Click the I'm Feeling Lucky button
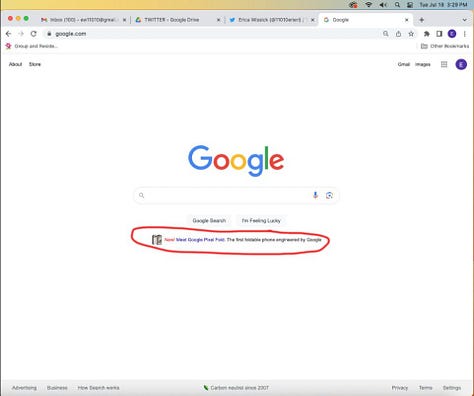The height and width of the screenshot is (396, 474). pos(261,220)
